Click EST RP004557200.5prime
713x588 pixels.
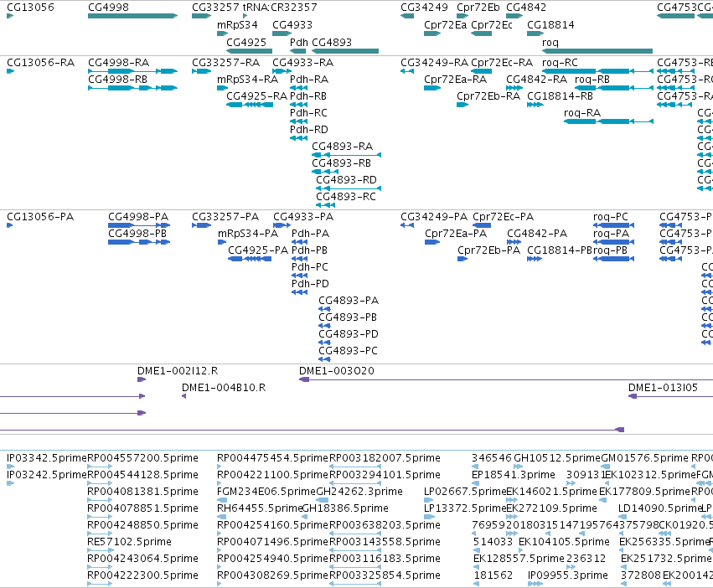(x=142, y=458)
